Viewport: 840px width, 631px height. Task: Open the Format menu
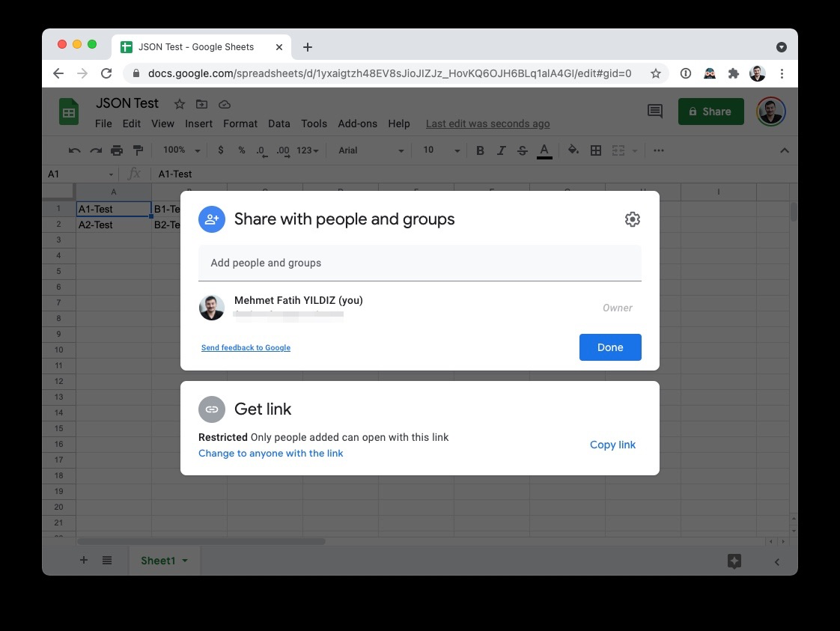coord(240,124)
